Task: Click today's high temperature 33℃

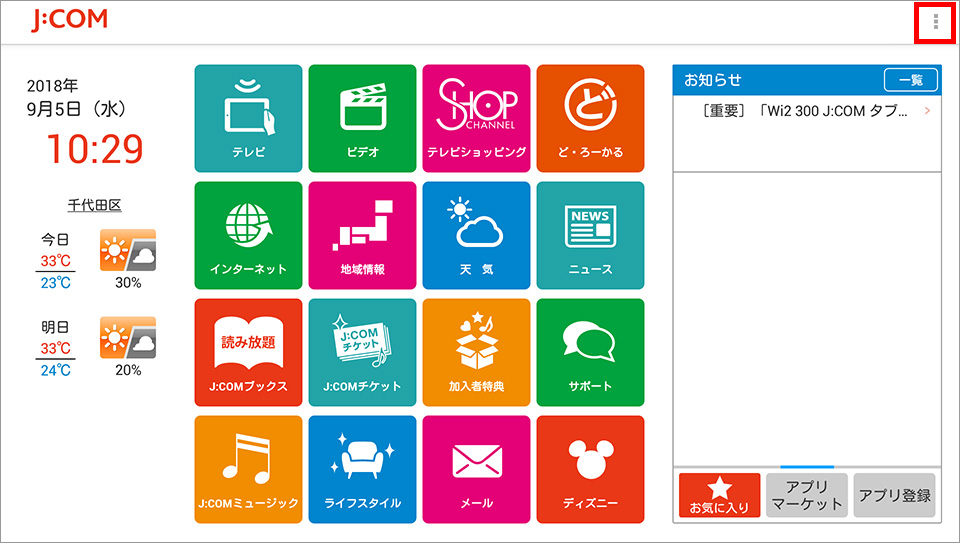Action: pos(56,261)
